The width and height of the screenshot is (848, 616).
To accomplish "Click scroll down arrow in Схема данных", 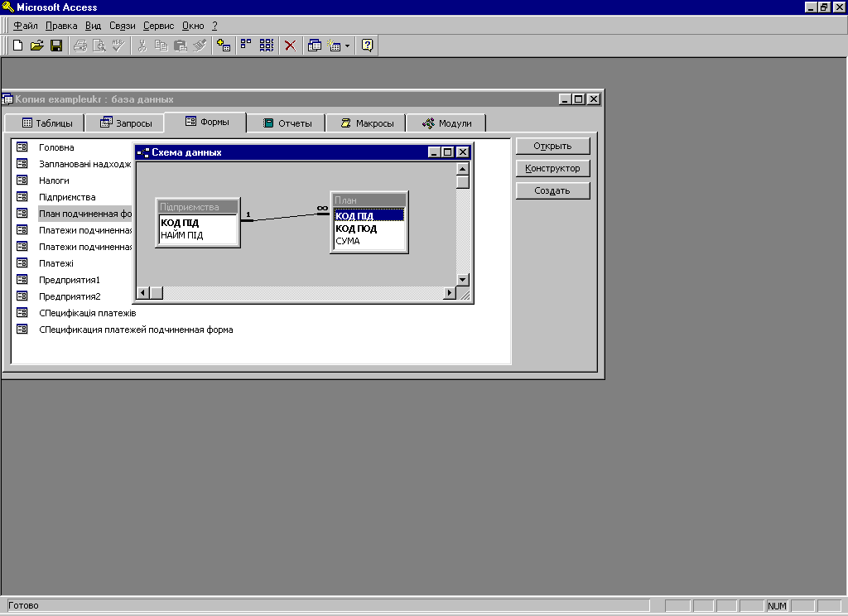I will [x=462, y=280].
